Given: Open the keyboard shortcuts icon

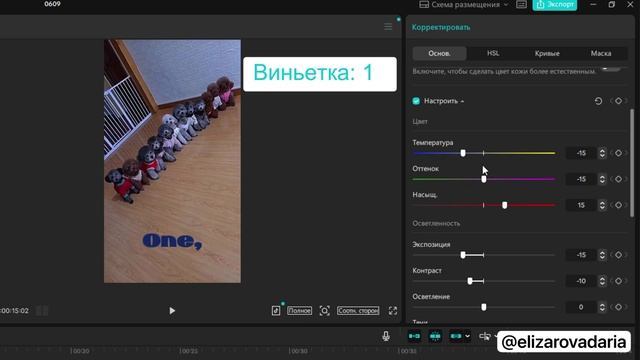Looking at the screenshot, I should [x=521, y=4].
